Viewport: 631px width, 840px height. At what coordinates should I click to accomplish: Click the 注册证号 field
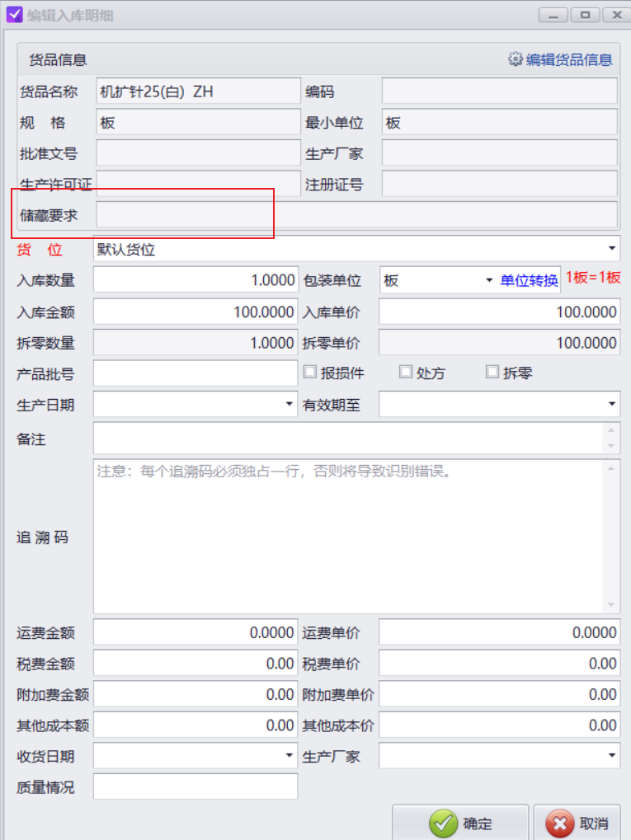click(499, 184)
